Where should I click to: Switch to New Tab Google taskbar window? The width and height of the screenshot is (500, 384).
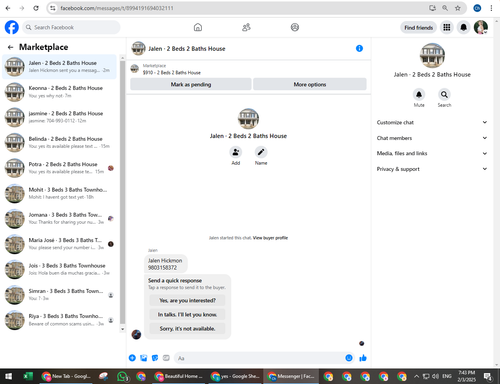(x=66, y=376)
